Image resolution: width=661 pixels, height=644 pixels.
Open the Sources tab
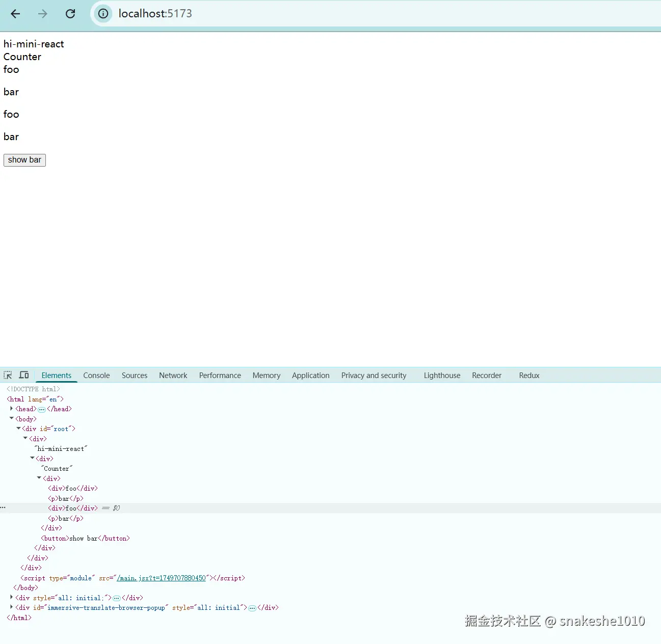click(135, 375)
